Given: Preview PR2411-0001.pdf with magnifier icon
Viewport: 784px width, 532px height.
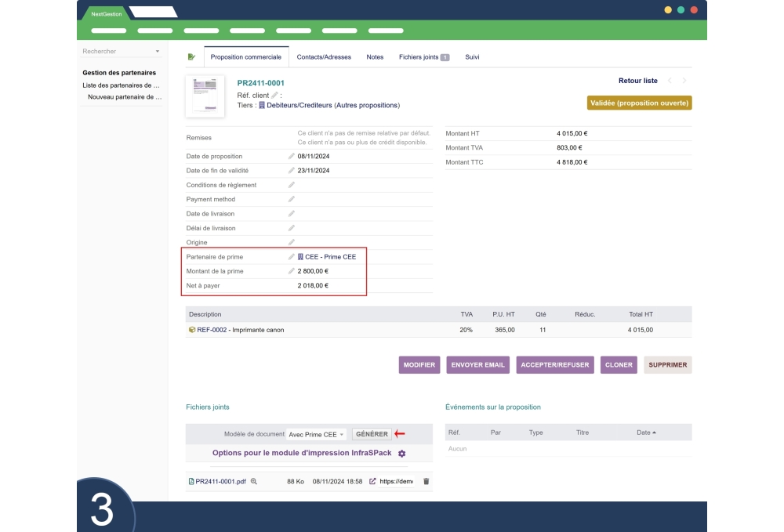Looking at the screenshot, I should coord(254,481).
